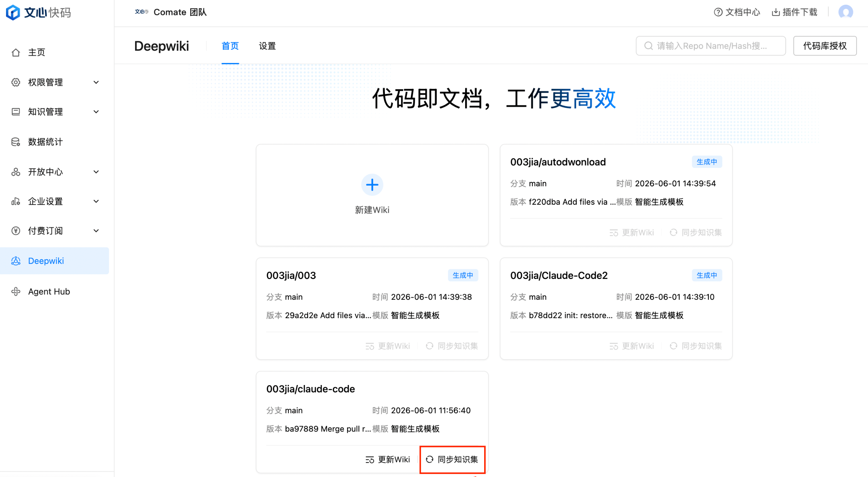The image size is (868, 477).
Task: Open the 003jia/autodwonload card title
Action: click(558, 162)
